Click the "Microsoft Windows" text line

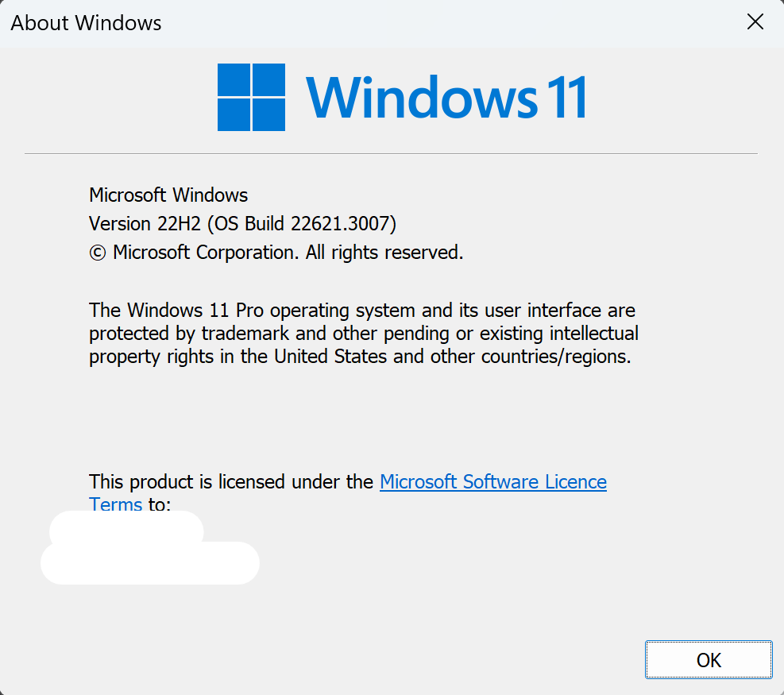point(168,195)
